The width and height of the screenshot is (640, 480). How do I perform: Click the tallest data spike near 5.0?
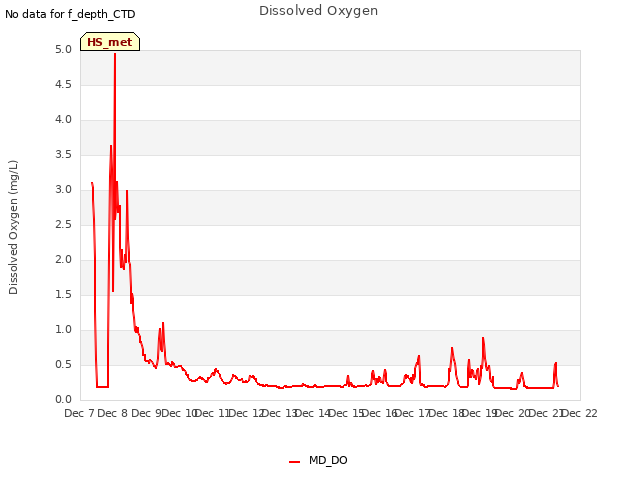click(115, 55)
